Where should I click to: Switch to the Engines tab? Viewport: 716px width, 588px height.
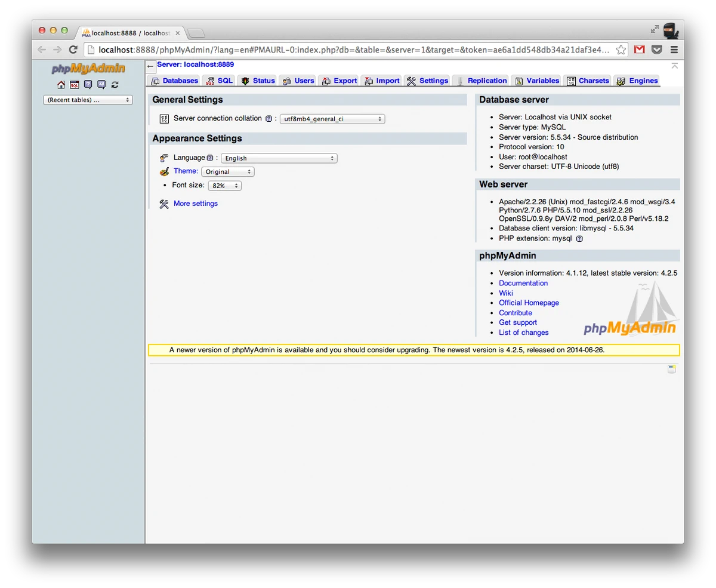637,81
